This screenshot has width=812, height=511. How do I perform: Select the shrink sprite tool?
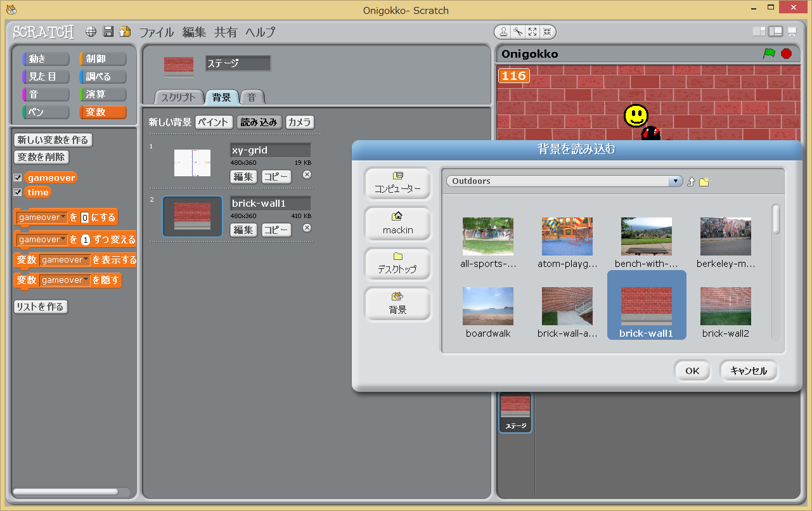point(547,32)
